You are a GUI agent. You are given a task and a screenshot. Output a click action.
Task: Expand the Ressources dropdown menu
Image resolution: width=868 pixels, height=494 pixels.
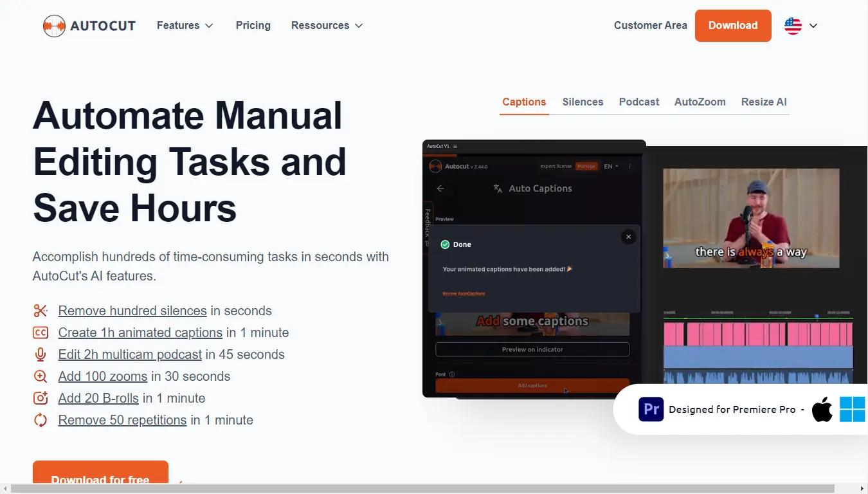[327, 25]
